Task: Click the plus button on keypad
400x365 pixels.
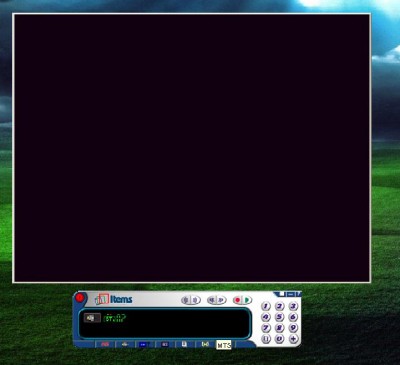Action: (293, 339)
